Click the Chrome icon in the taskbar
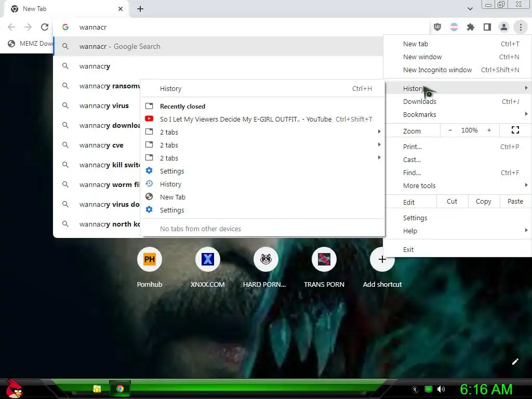This screenshot has height=399, width=532. pyautogui.click(x=120, y=389)
